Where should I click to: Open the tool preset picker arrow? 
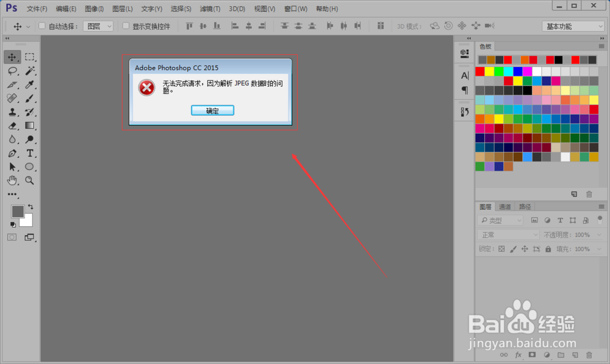coord(28,26)
